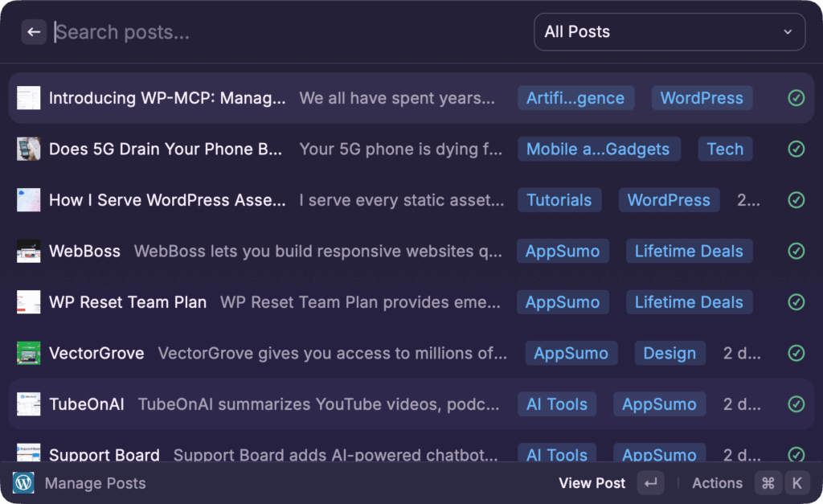Click the WordPress logo icon
The height and width of the screenshot is (504, 823).
click(23, 482)
